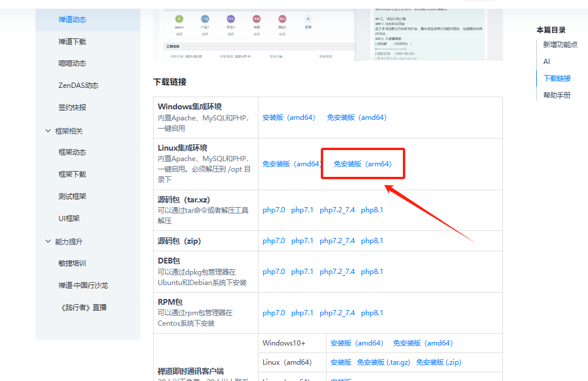This screenshot has height=381, width=588.
Task: Jump to 帮助手册 in table of contents
Action: (x=557, y=95)
